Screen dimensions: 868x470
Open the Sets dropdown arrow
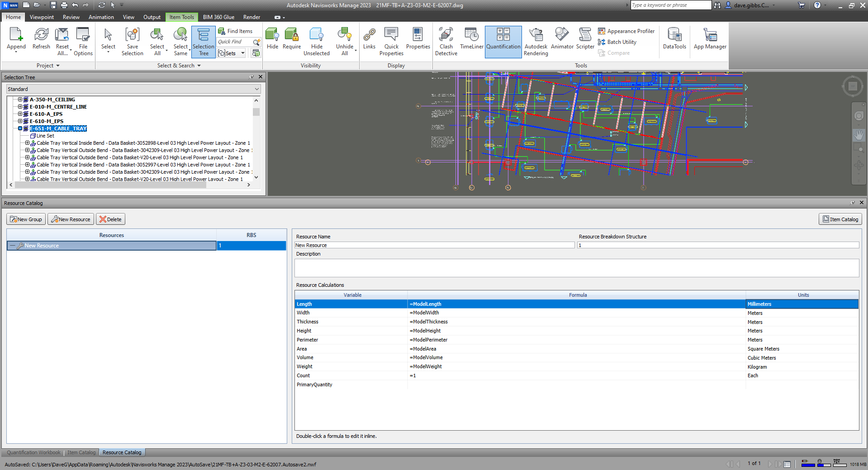pos(242,53)
